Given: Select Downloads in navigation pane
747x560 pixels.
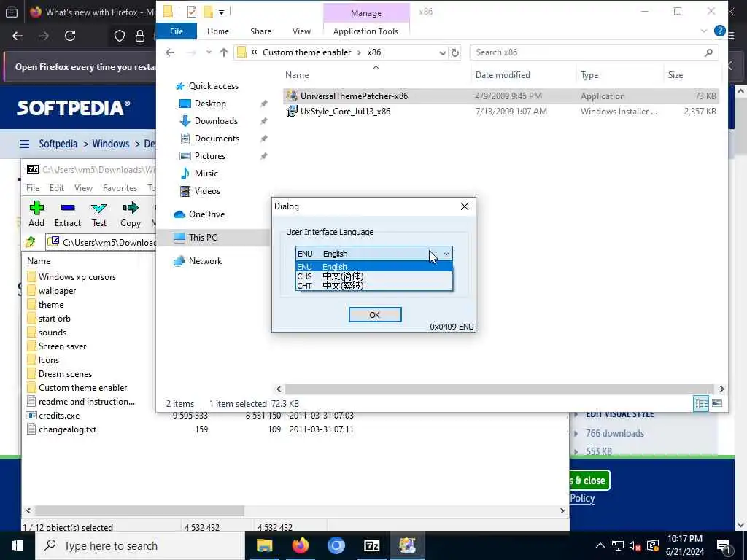Looking at the screenshot, I should point(216,121).
